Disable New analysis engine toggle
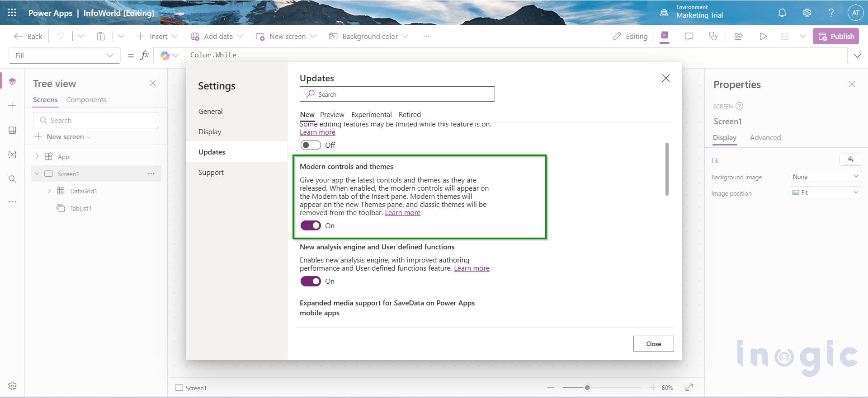 point(311,281)
